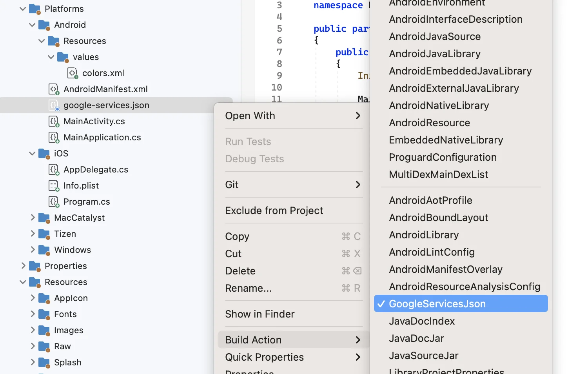Click the colors.xml file icon
Screen dimensions: 588x374
(x=73, y=73)
